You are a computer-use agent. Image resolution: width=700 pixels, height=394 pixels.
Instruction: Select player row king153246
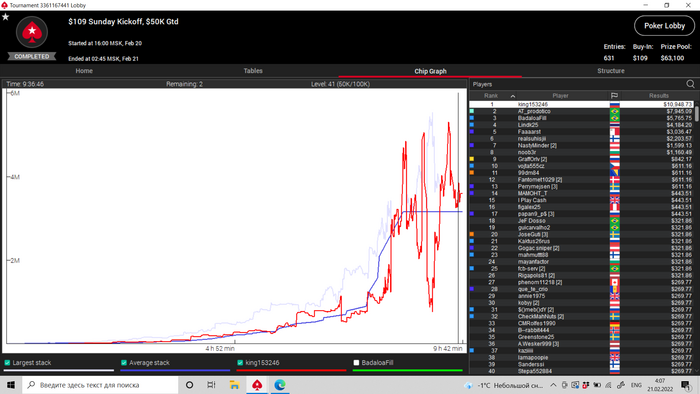click(582, 104)
